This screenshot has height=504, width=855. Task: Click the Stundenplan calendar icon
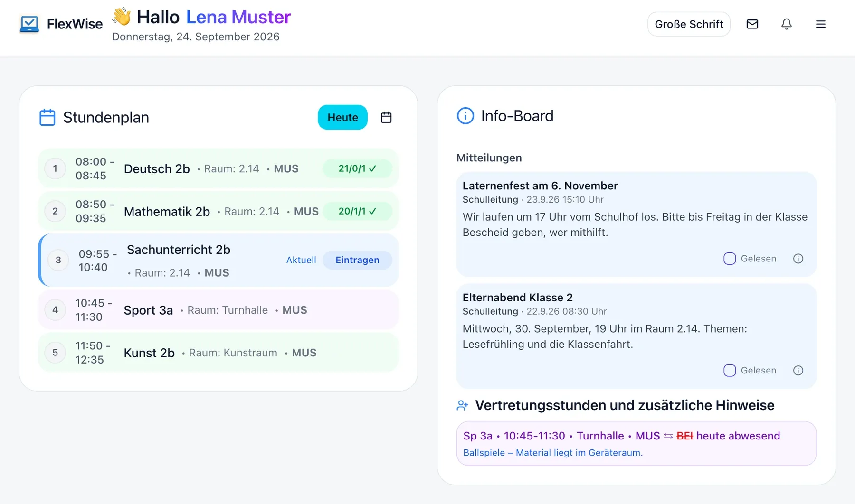pos(47,117)
